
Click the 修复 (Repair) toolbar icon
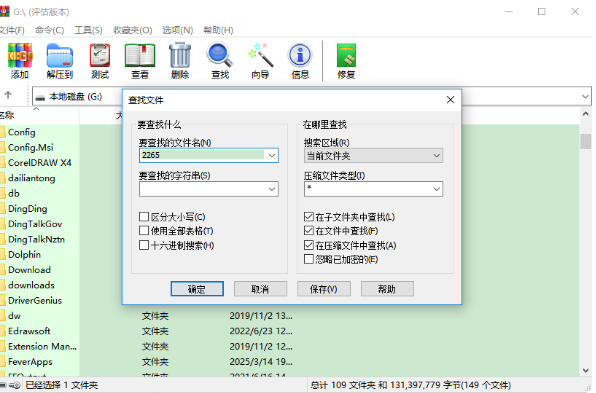point(346,61)
